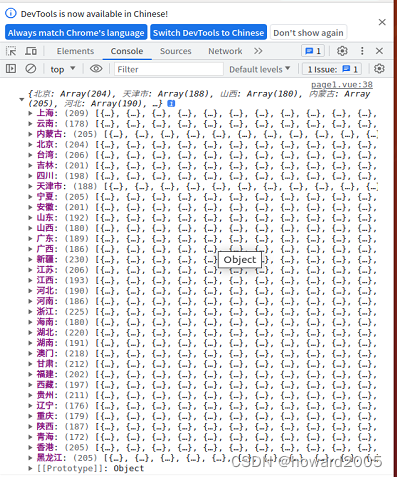This screenshot has width=397, height=477.
Task: Click the 海南 property name
Action: (x=45, y=322)
